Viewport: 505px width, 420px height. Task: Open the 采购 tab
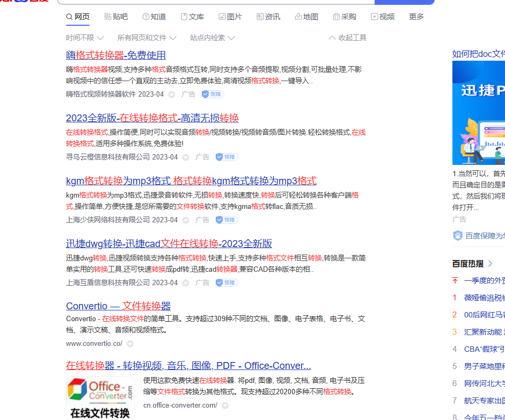pyautogui.click(x=345, y=17)
